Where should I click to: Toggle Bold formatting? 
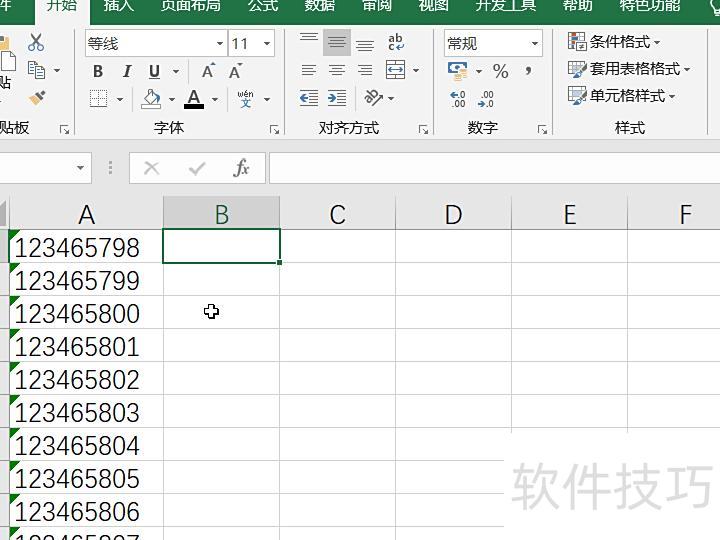click(x=98, y=71)
